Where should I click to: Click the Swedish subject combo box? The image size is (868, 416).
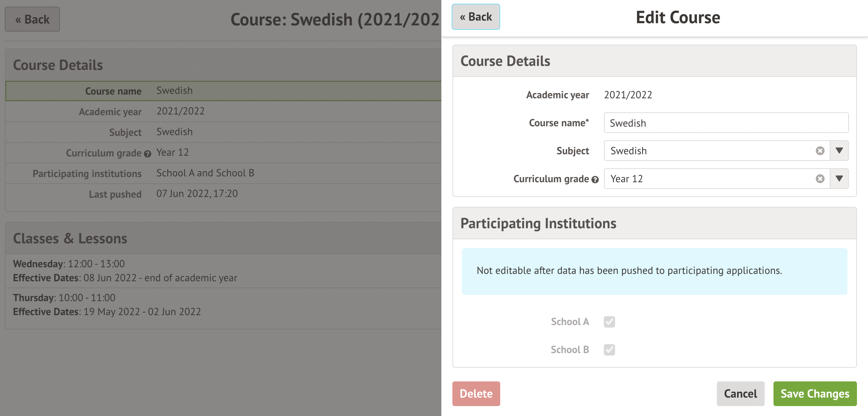coord(706,151)
